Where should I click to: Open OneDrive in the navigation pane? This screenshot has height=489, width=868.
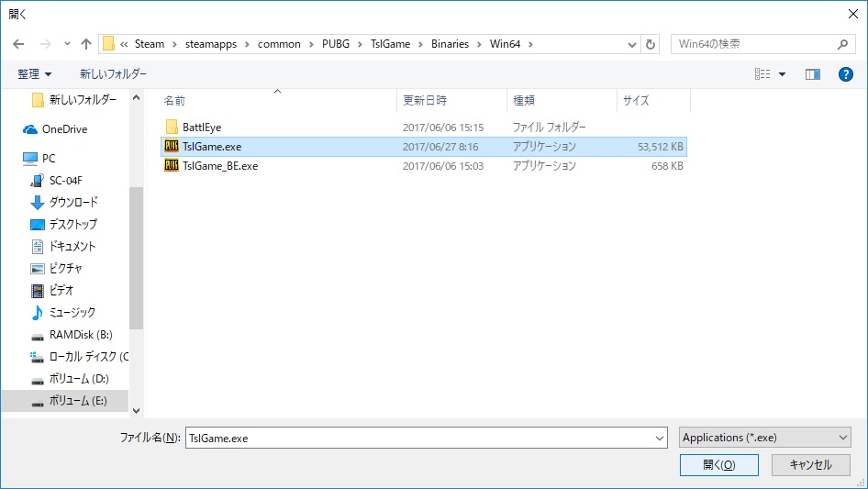tap(64, 129)
